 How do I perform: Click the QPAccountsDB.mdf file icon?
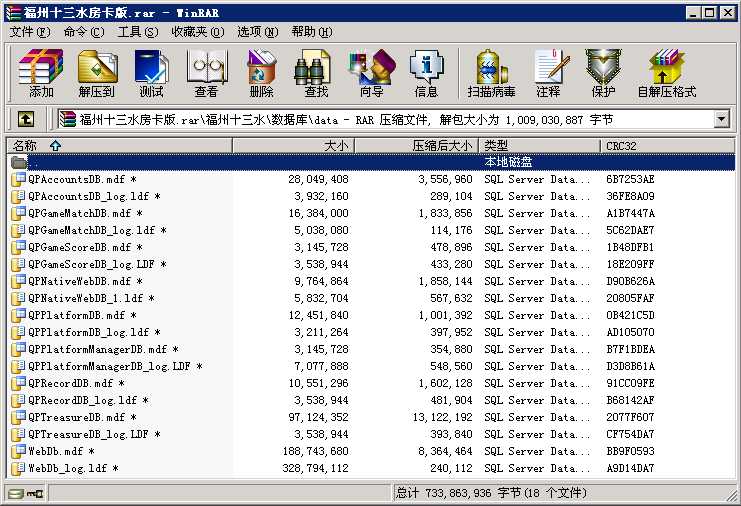pos(18,179)
